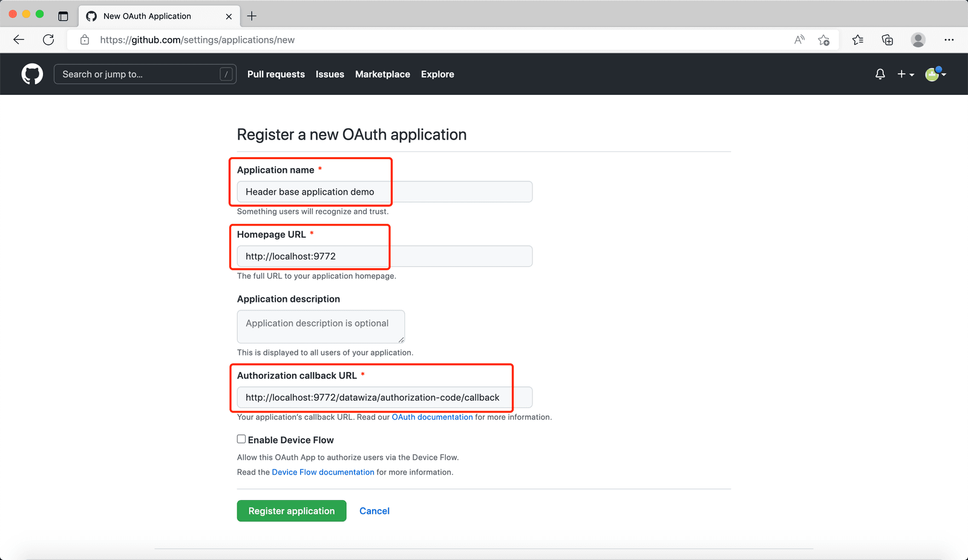Click the browser address bar URL

click(197, 40)
